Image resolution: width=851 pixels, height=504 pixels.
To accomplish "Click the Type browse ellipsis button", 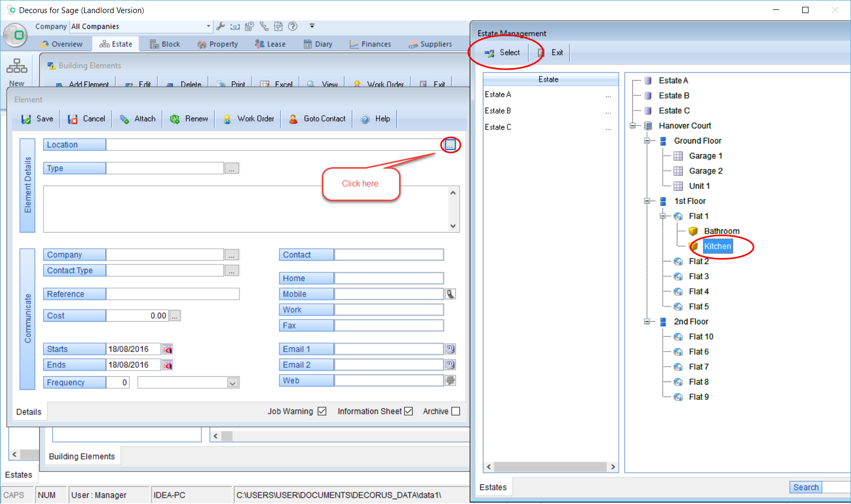I will click(232, 168).
